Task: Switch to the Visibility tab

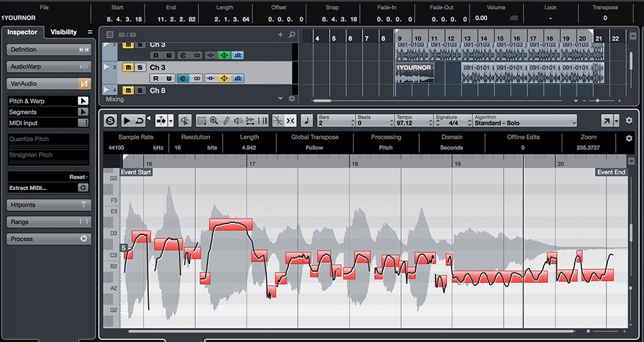Action: pyautogui.click(x=64, y=32)
